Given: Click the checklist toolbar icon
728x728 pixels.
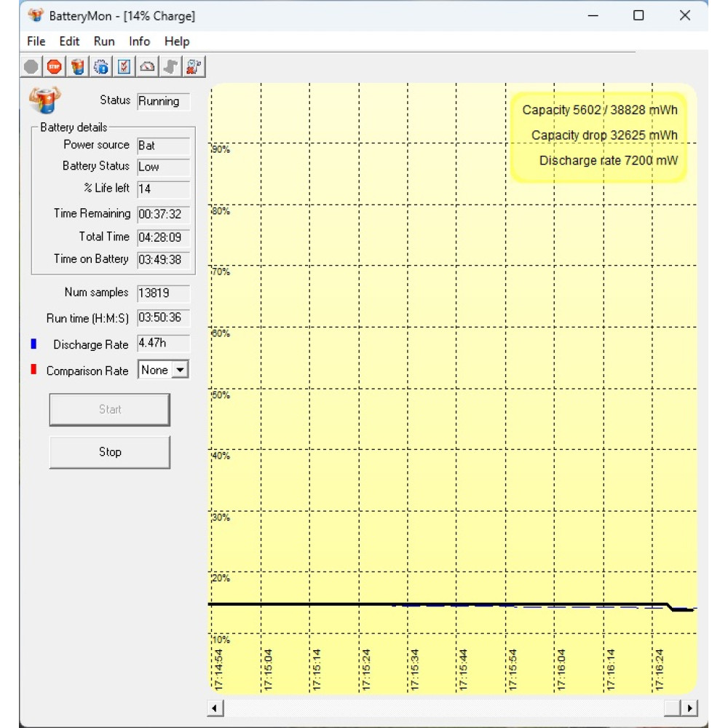Looking at the screenshot, I should tap(124, 67).
